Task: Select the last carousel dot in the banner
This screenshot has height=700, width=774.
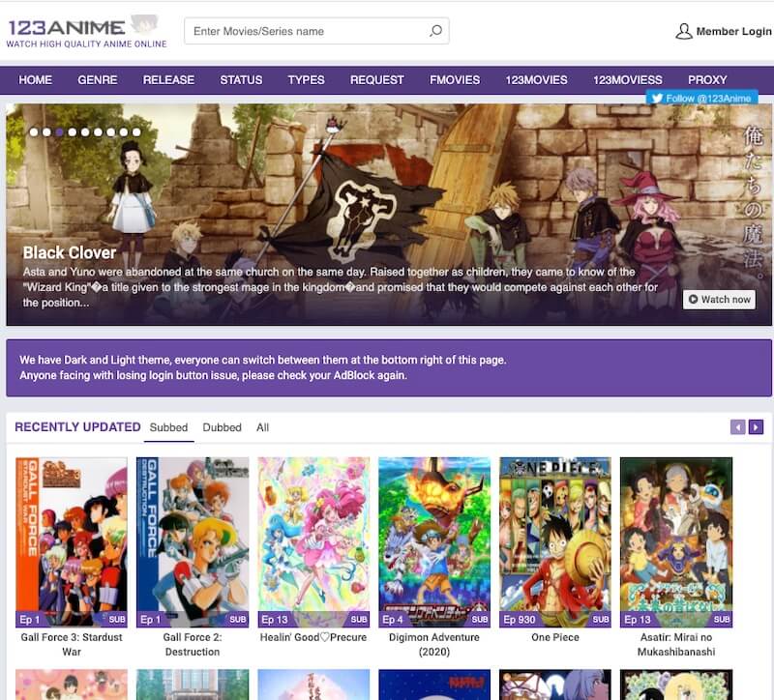Action: 136,132
